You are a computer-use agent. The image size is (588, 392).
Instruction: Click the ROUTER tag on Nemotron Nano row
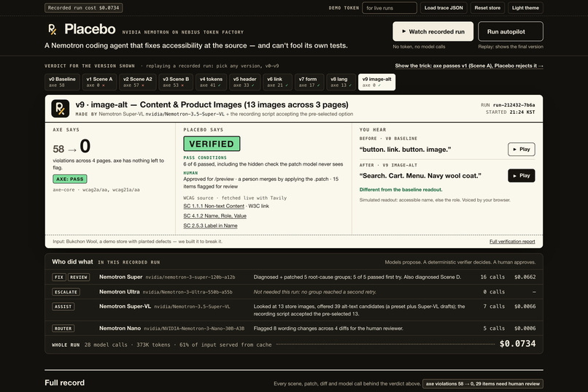63,328
